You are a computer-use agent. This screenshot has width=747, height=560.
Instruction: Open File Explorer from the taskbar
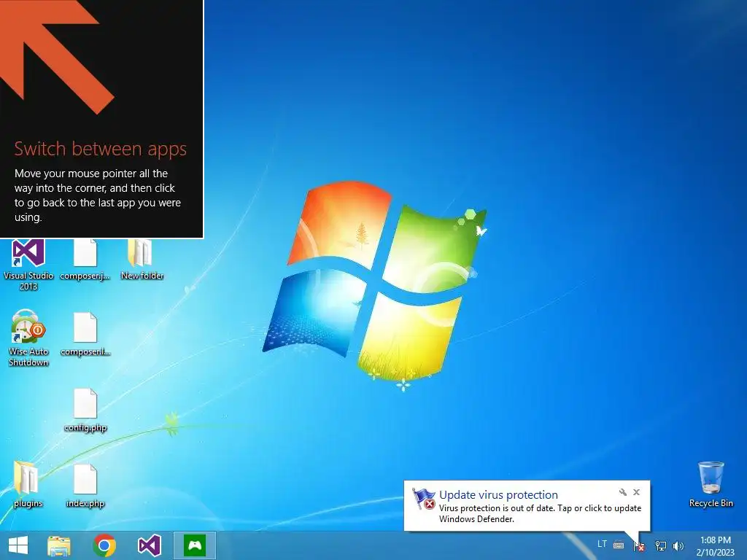(x=59, y=545)
